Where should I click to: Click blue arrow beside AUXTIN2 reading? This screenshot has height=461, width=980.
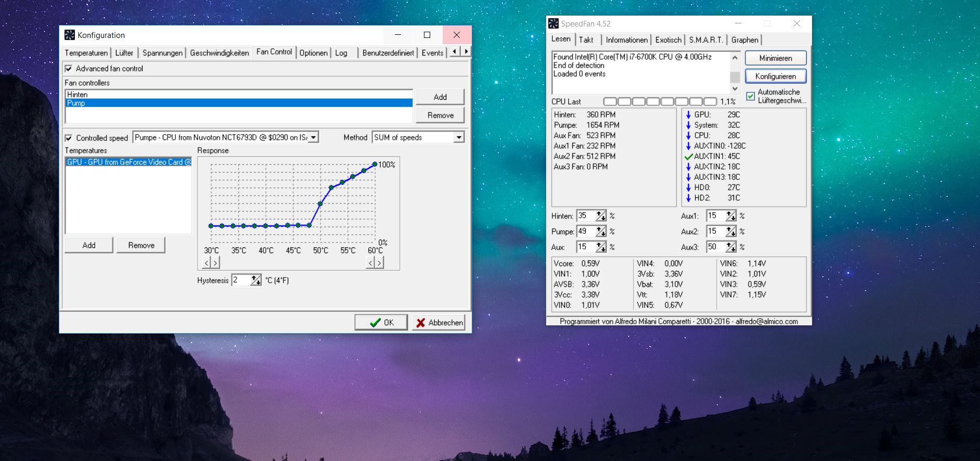point(689,166)
